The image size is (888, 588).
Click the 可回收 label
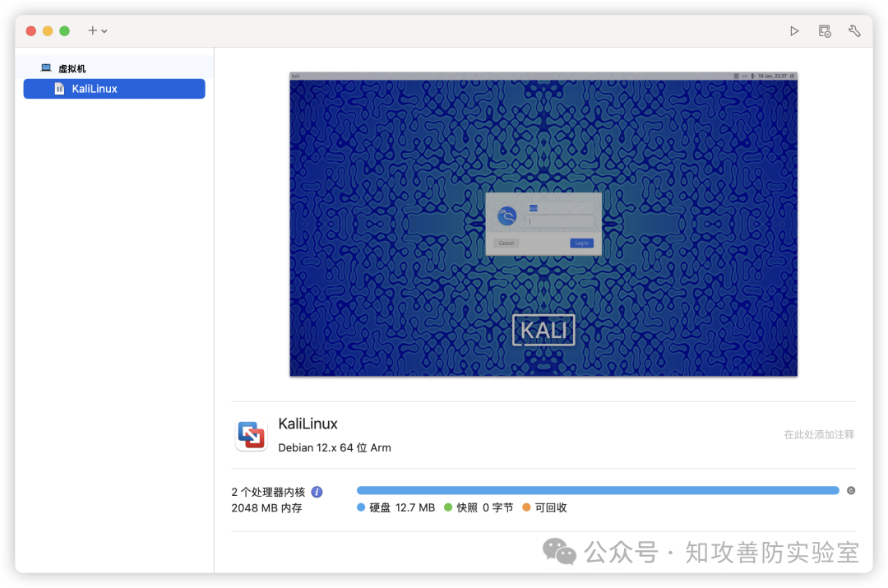pos(550,507)
